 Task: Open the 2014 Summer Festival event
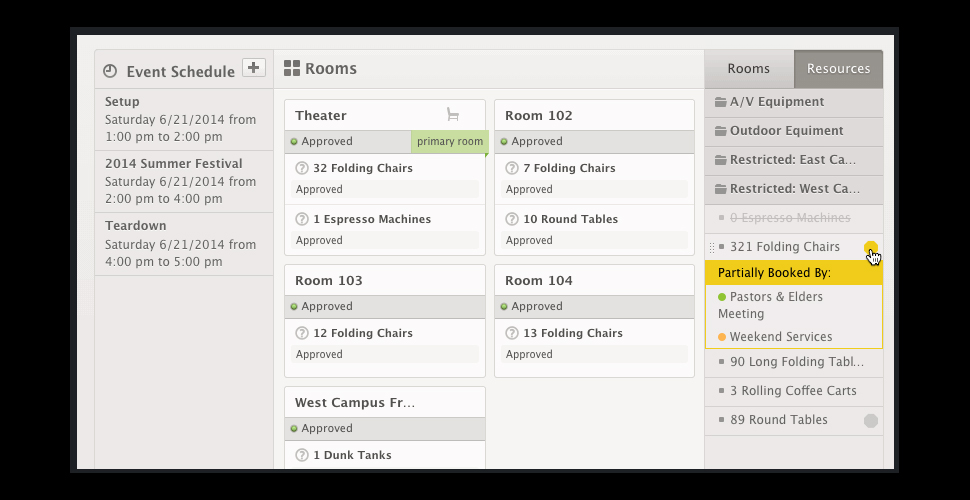click(173, 164)
